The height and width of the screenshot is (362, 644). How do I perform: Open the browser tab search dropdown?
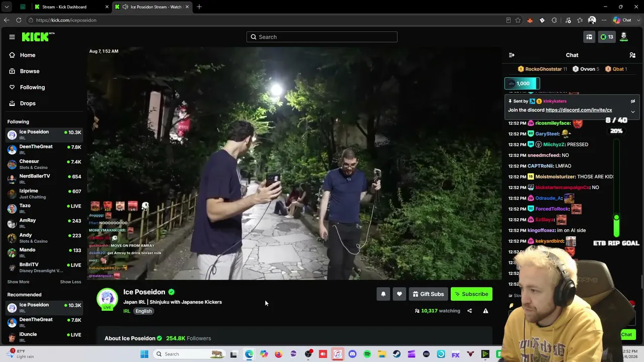(7, 7)
